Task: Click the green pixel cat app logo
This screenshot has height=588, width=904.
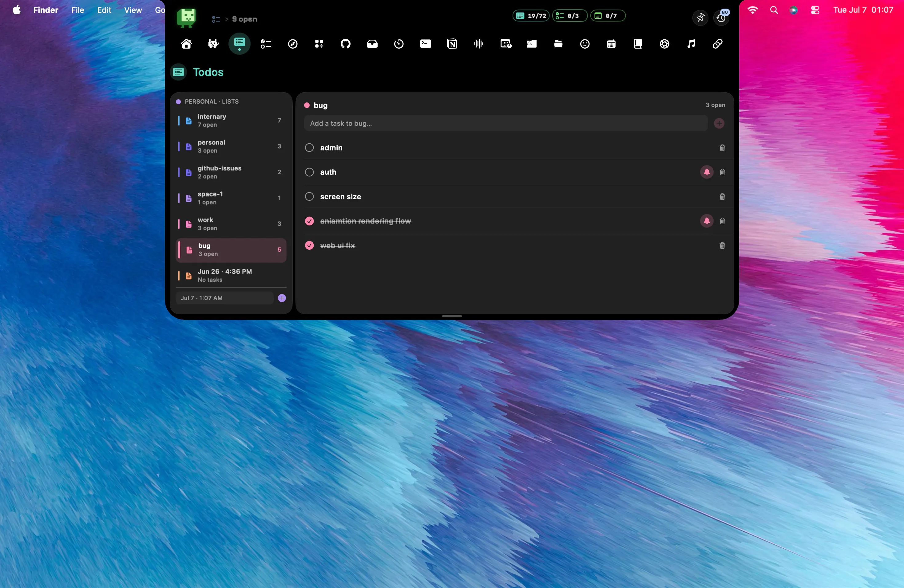Action: (186, 18)
